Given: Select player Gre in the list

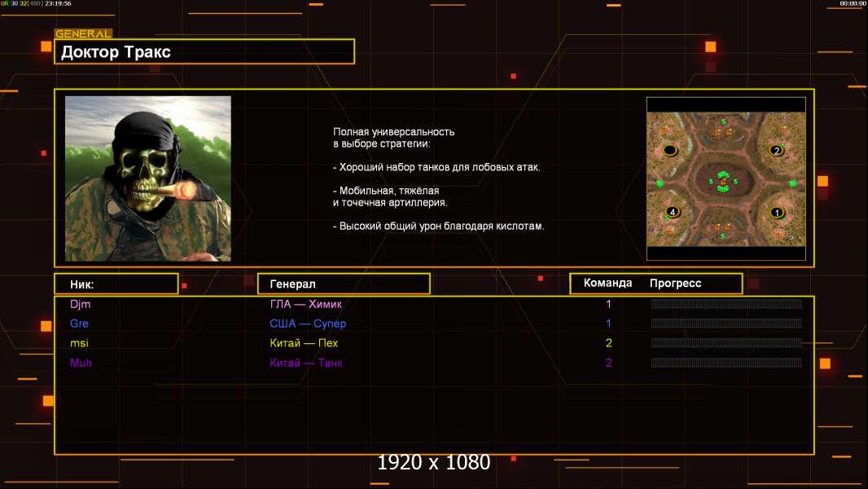Looking at the screenshot, I should click(x=79, y=324).
